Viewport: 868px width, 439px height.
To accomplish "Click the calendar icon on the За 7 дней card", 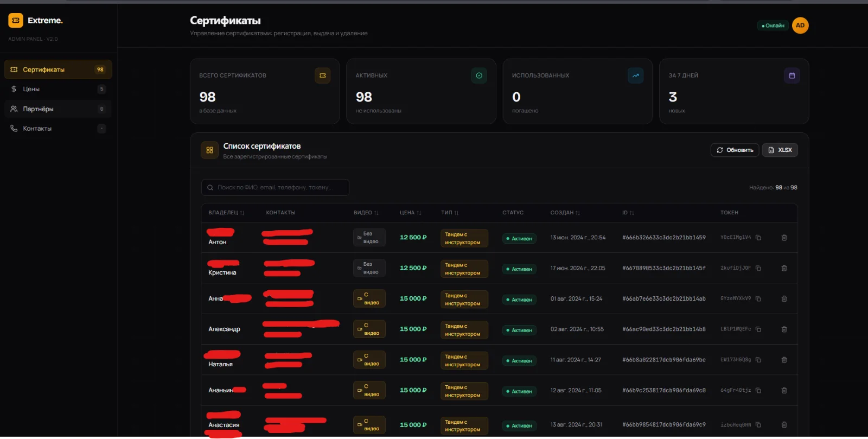I will pyautogui.click(x=792, y=75).
